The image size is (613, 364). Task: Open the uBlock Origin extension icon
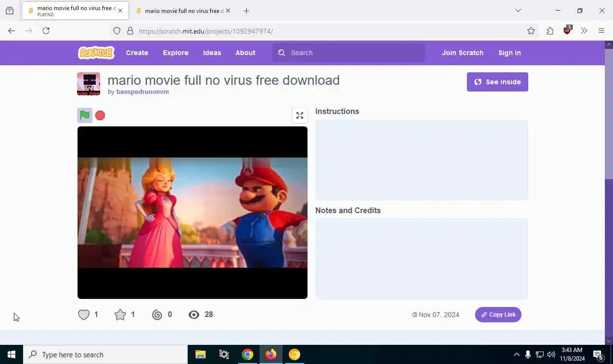[567, 31]
